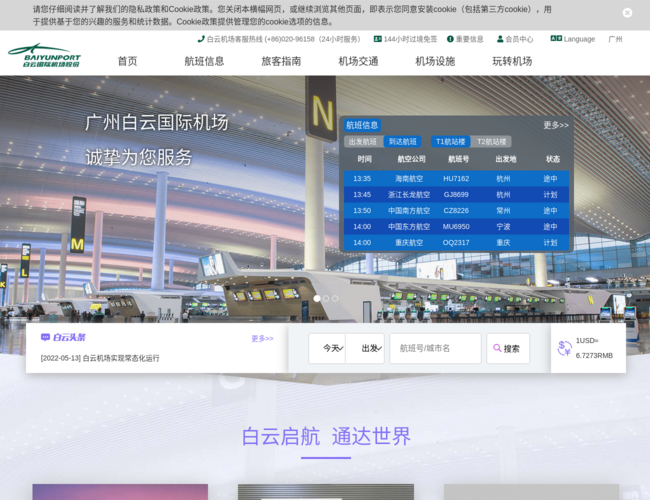Open the 机场设施 navigation menu

coord(435,61)
